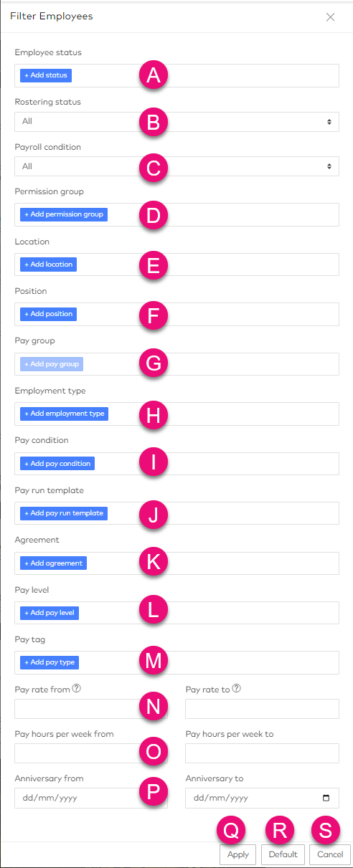Viewport: 353px width, 868px height.
Task: Open the Payroll condition dropdown
Action: pos(176,166)
